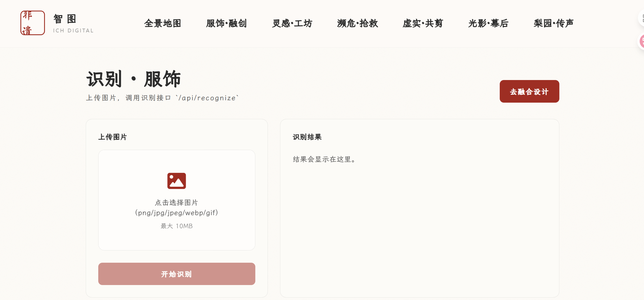Click the red image upload icon
644x300 pixels.
(x=176, y=181)
